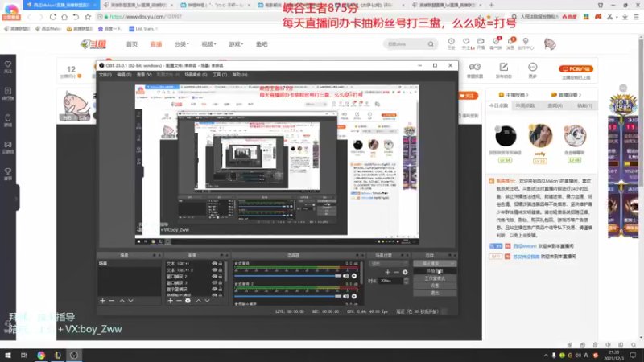This screenshot has width=644, height=362.
Task: Adjust transition duration stepper arrows
Action: click(407, 281)
